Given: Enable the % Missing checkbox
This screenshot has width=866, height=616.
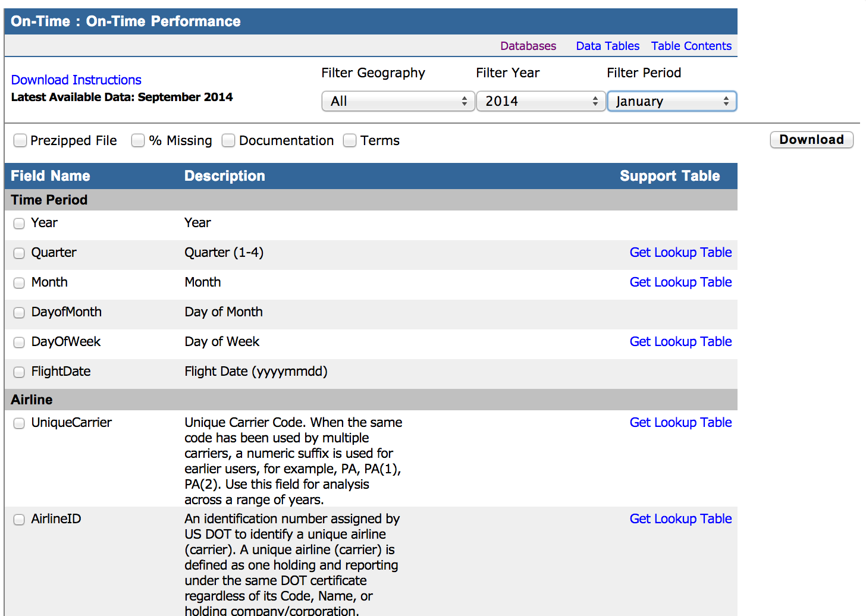Looking at the screenshot, I should coord(138,140).
